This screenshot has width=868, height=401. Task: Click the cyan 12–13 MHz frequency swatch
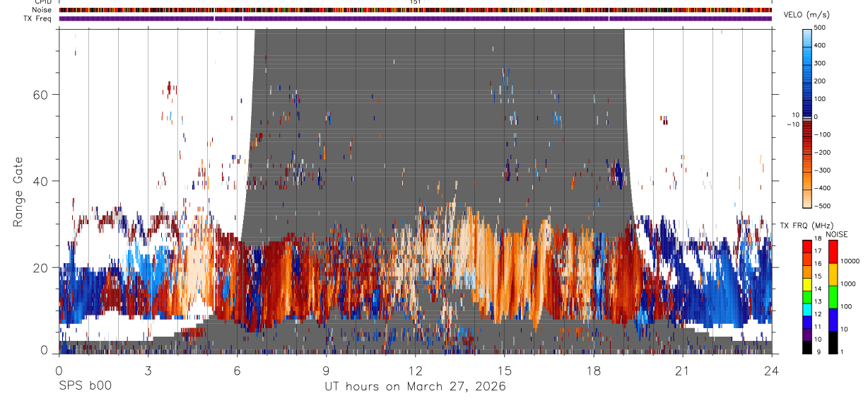(807, 308)
